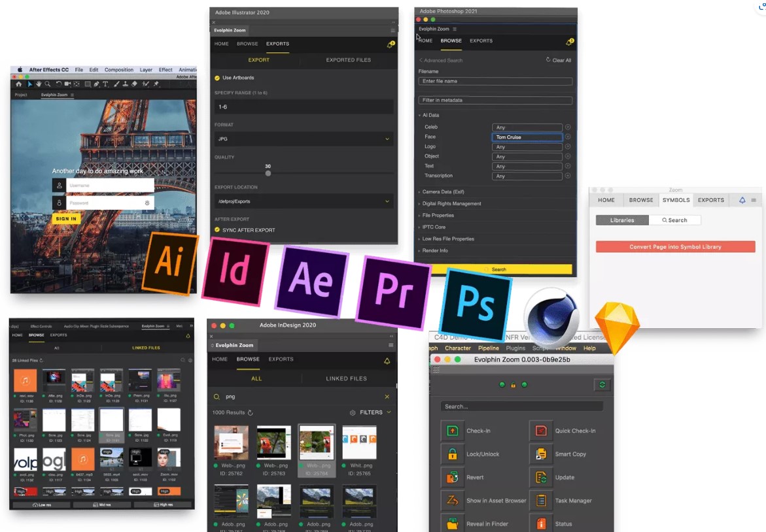Click the Face field containing Tom Cruise
The height and width of the screenshot is (532, 766).
pyautogui.click(x=527, y=137)
